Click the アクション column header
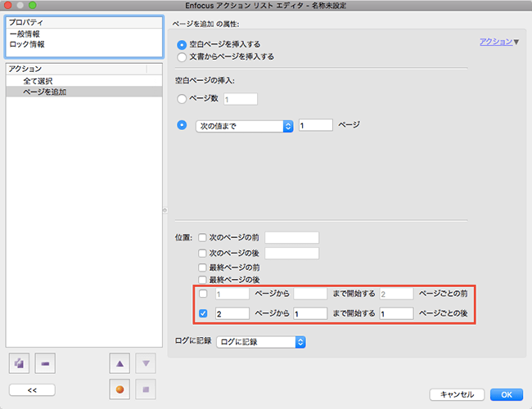532x409 pixels. pos(77,69)
